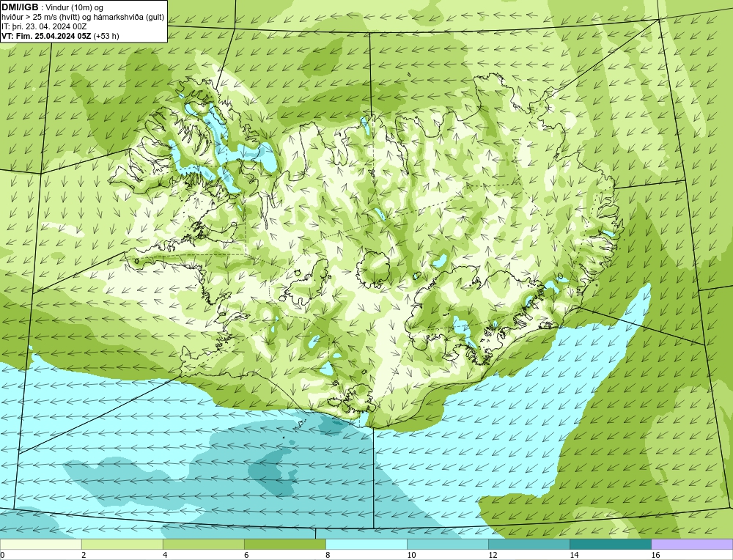Click the "IT: þri. 23. 04. 2024 00Z" line
This screenshot has height=560, width=733.
pyautogui.click(x=44, y=26)
